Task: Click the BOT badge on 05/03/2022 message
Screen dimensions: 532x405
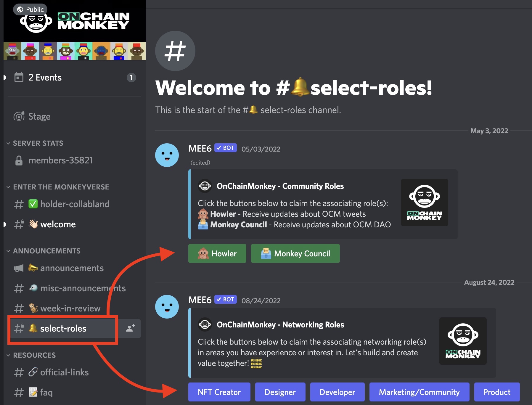Action: coord(226,148)
